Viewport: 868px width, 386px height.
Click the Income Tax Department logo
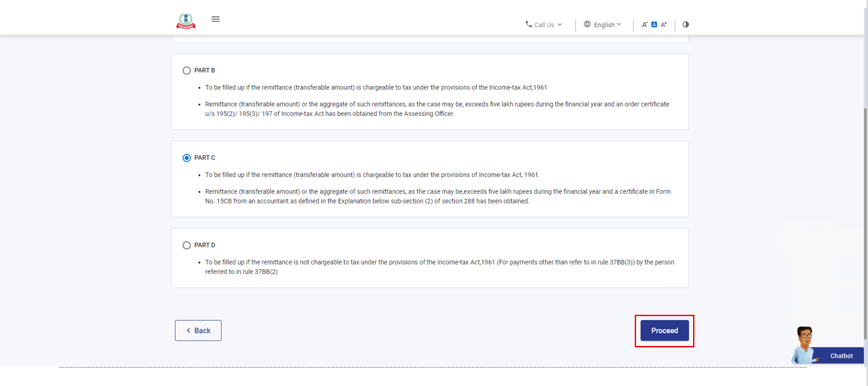coord(186,21)
